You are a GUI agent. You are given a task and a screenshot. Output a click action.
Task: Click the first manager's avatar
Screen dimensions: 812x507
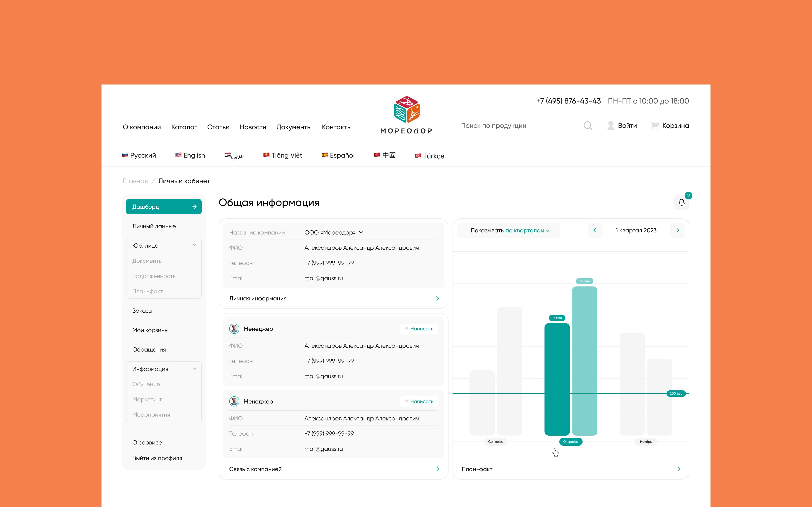[234, 329]
